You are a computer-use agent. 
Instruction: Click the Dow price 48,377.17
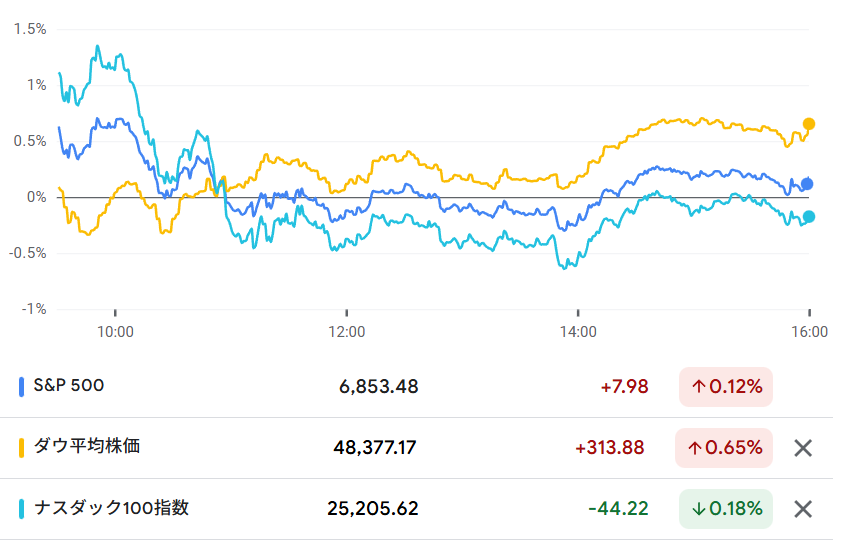point(375,448)
